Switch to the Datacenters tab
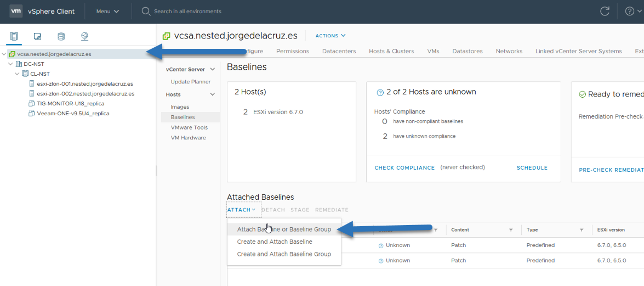 [339, 51]
